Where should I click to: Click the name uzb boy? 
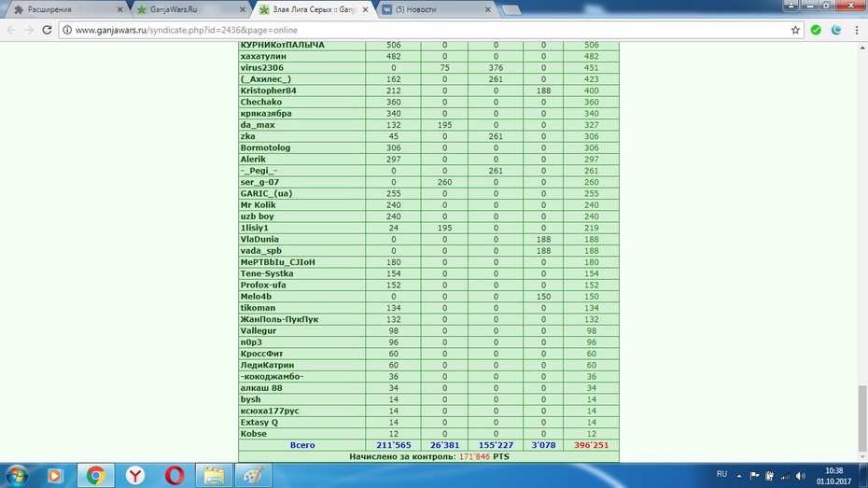257,216
